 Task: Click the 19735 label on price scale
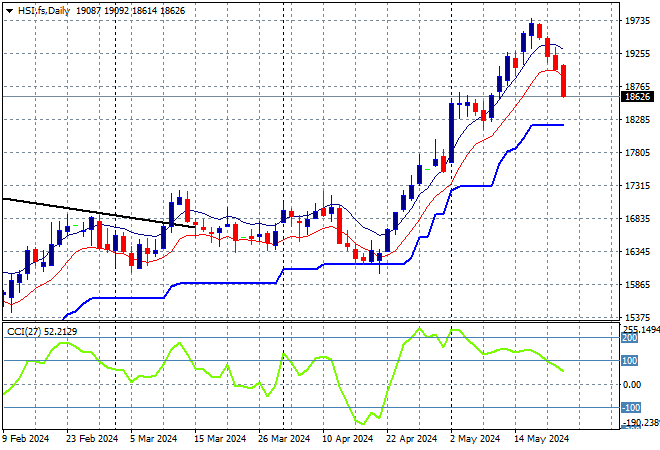[x=637, y=21]
